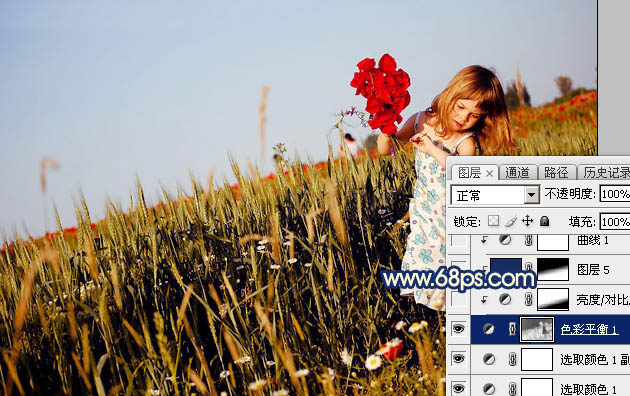The image size is (630, 396).
Task: Select the 图层 5 layer name
Action: pyautogui.click(x=593, y=269)
